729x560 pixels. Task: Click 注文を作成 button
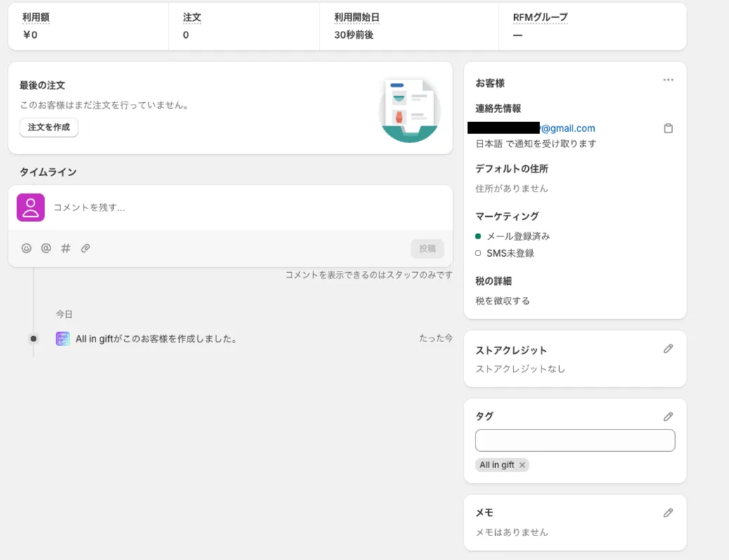tap(49, 127)
